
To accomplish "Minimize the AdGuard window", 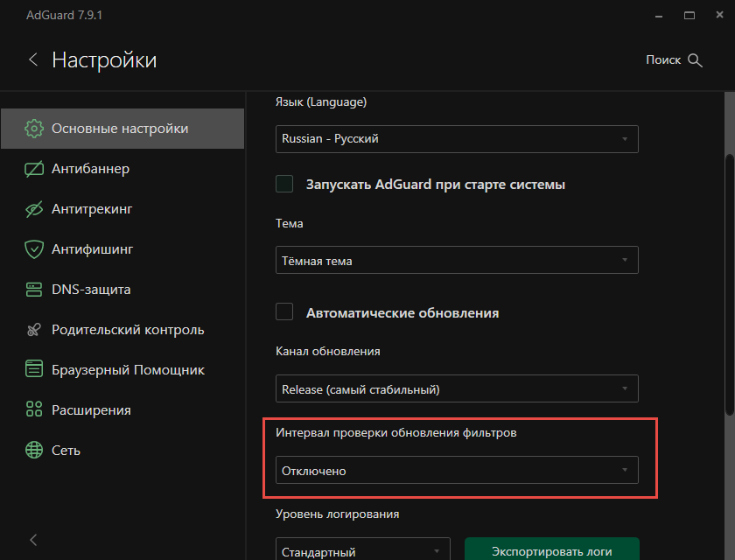I will 659,16.
